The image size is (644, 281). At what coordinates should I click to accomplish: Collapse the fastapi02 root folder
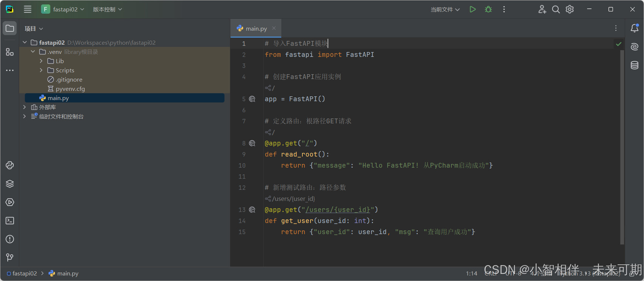click(x=25, y=42)
